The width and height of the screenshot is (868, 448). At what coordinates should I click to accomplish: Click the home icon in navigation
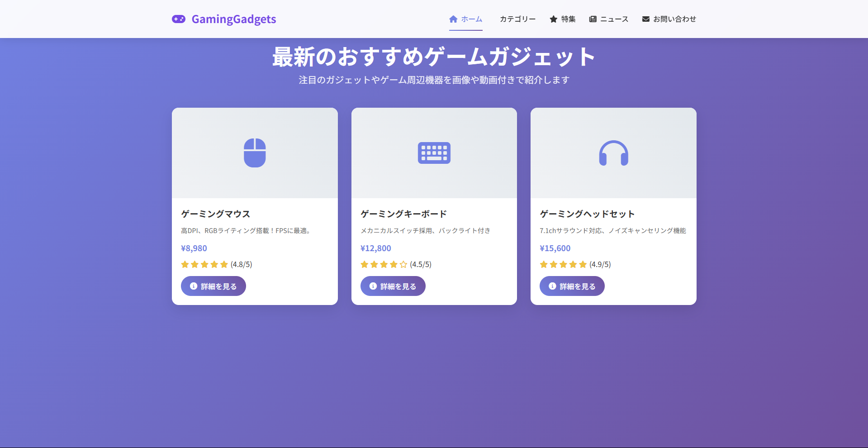pyautogui.click(x=453, y=19)
